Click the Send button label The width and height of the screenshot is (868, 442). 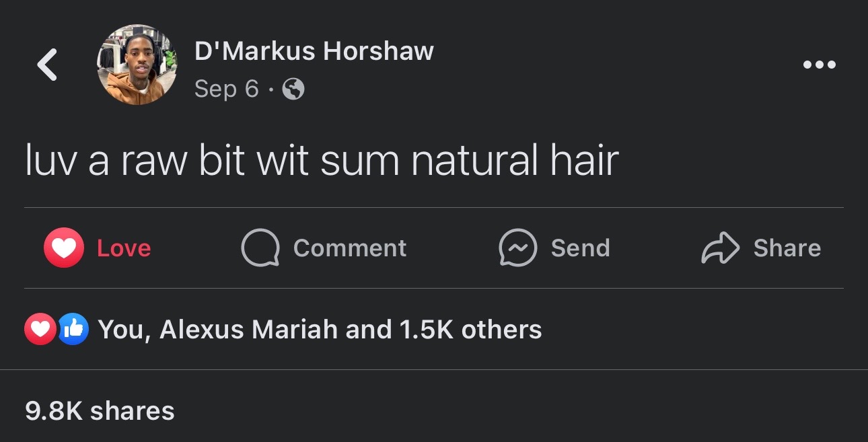(x=581, y=248)
